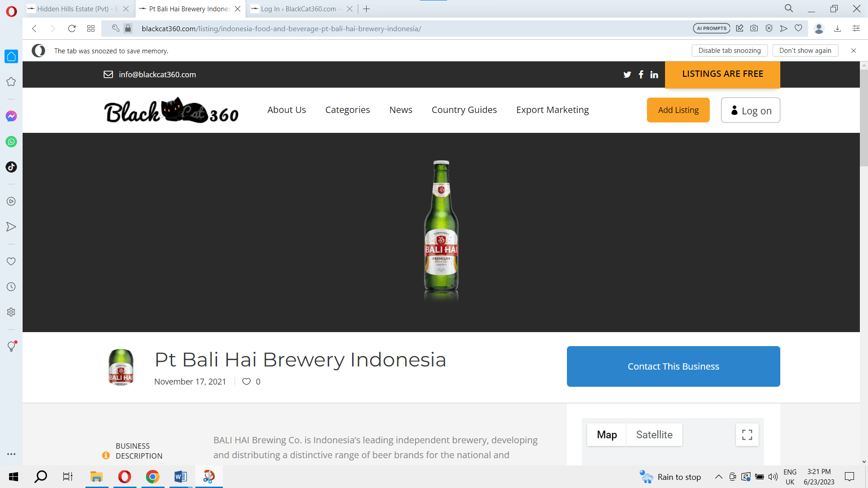Open the Windows Start menu
This screenshot has height=488, width=868.
pyautogui.click(x=14, y=477)
